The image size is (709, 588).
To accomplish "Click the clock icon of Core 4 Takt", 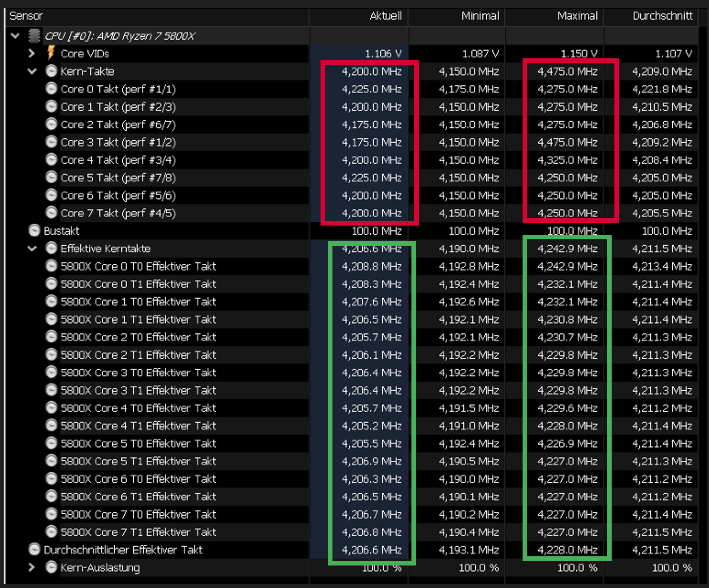I will 51,159.
